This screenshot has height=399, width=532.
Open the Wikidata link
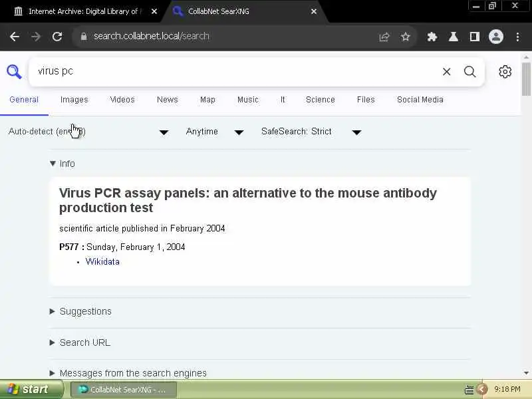pos(102,261)
